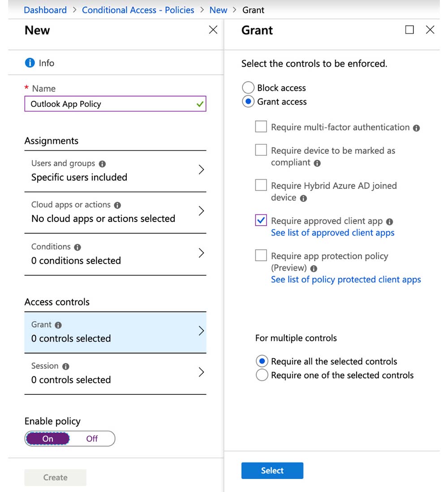This screenshot has height=492, width=448.
Task: Click info icon beside Conditions
Action: (78, 247)
